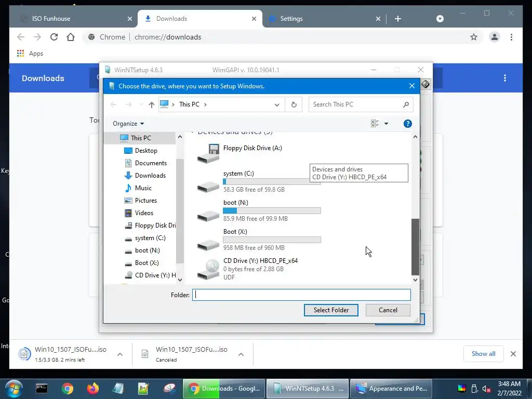The width and height of the screenshot is (532, 399).
Task: Open Appearance and Personalization taskbar item
Action: pos(391,389)
